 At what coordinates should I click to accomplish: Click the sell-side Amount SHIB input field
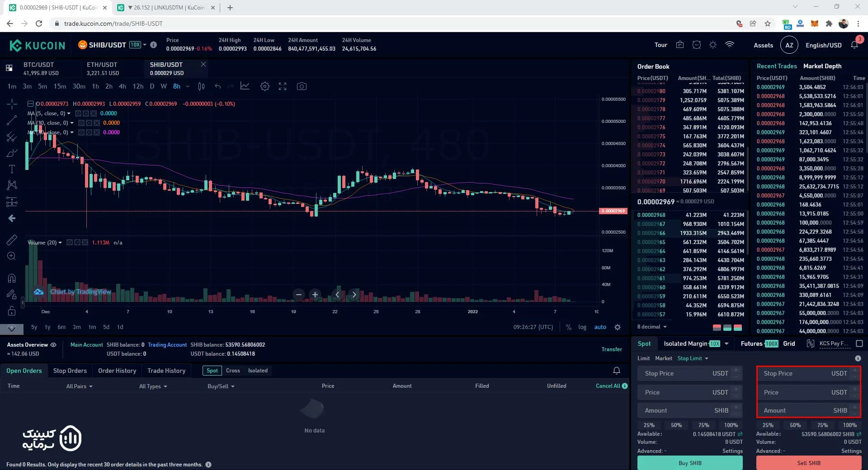808,410
